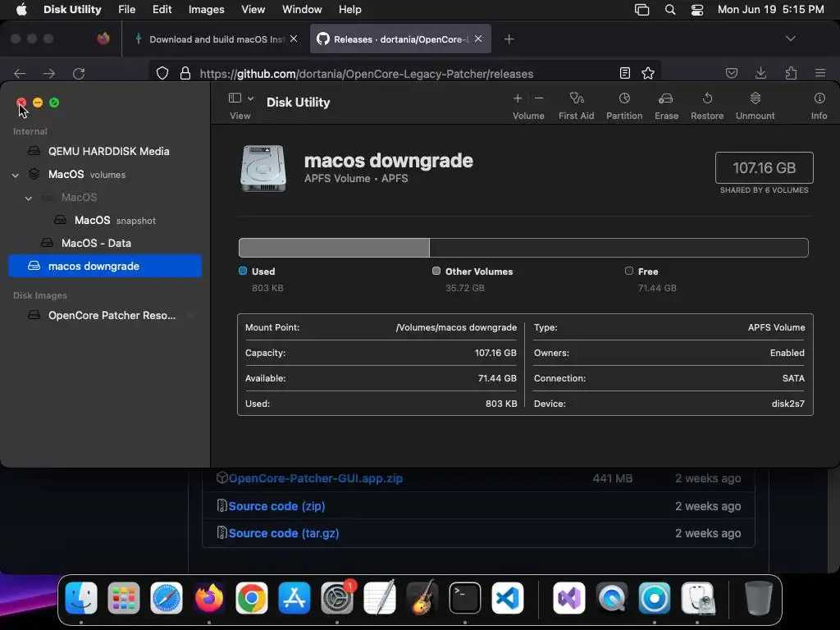Click the Free legend swatch
The image size is (840, 630).
(629, 271)
